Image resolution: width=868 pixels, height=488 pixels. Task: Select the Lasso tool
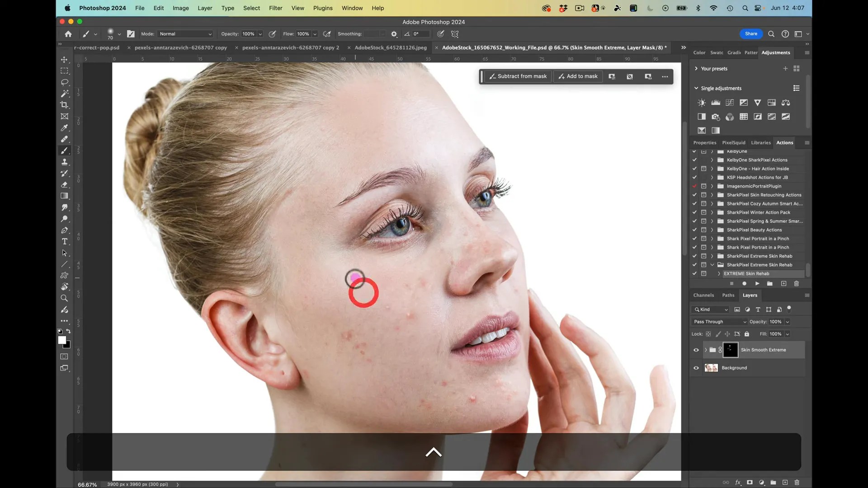pyautogui.click(x=64, y=82)
